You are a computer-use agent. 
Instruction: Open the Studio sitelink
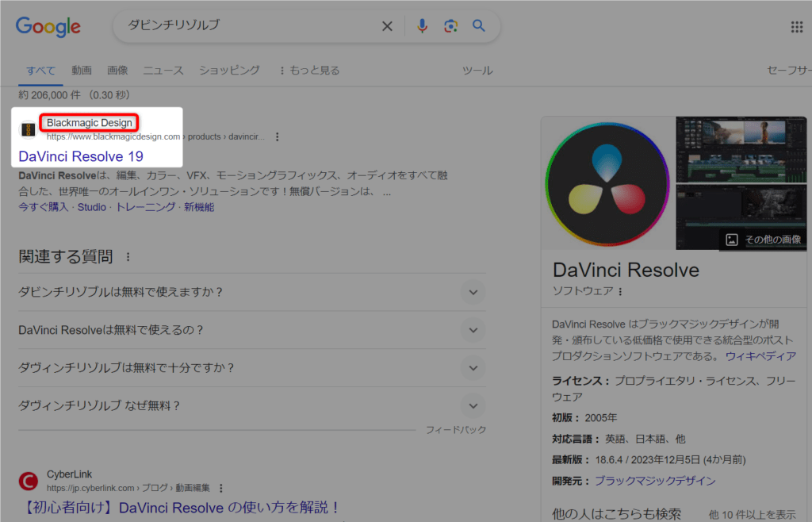coord(92,207)
